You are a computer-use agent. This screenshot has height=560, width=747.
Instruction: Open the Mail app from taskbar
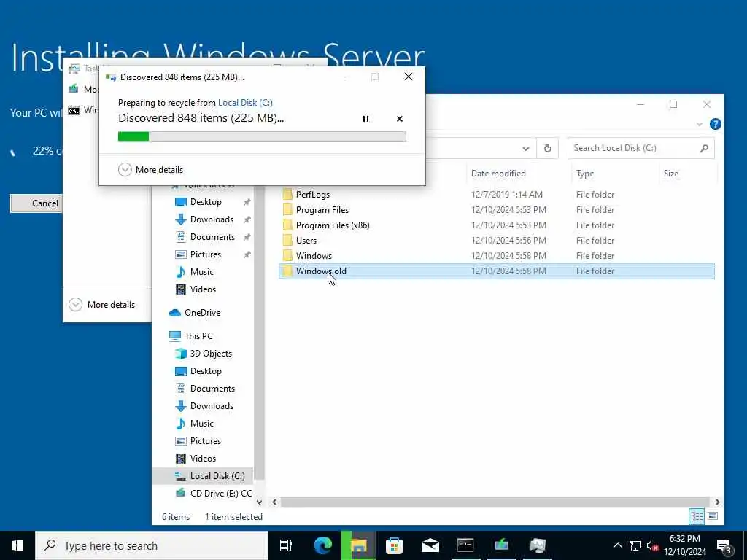click(x=430, y=545)
